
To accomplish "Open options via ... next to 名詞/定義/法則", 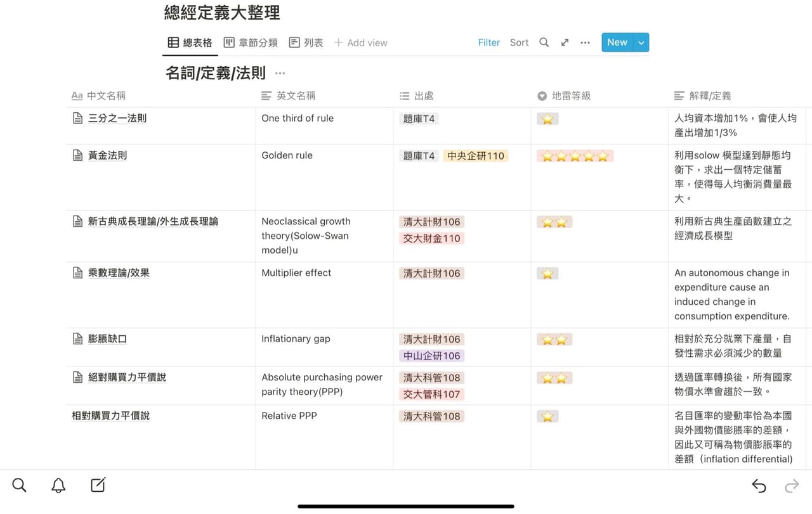I will click(x=279, y=74).
